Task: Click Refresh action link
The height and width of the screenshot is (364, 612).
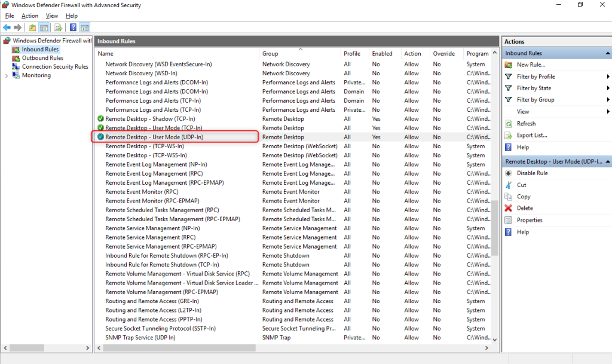Action: [x=526, y=124]
